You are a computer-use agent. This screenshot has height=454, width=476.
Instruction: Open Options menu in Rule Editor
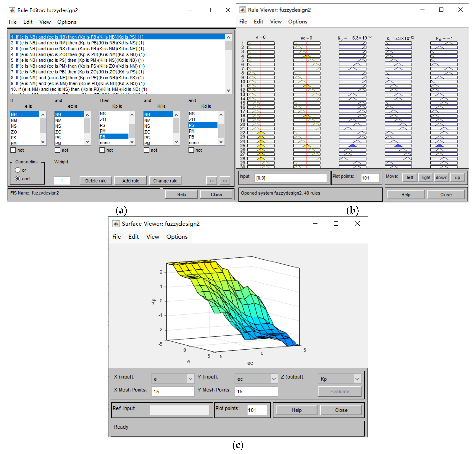click(x=67, y=22)
